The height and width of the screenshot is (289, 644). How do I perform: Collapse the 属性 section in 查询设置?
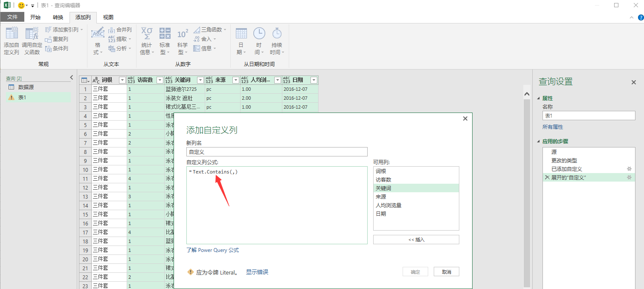tap(539, 98)
